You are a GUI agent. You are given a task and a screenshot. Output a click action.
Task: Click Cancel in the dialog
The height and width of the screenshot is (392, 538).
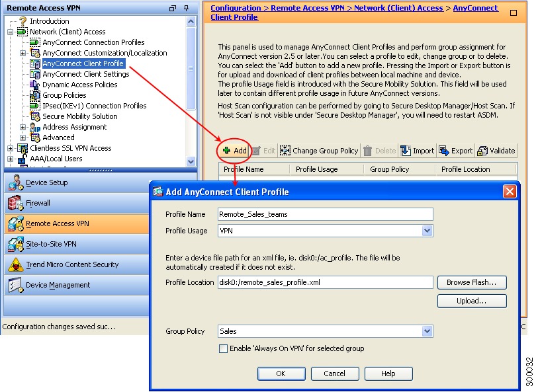(335, 373)
